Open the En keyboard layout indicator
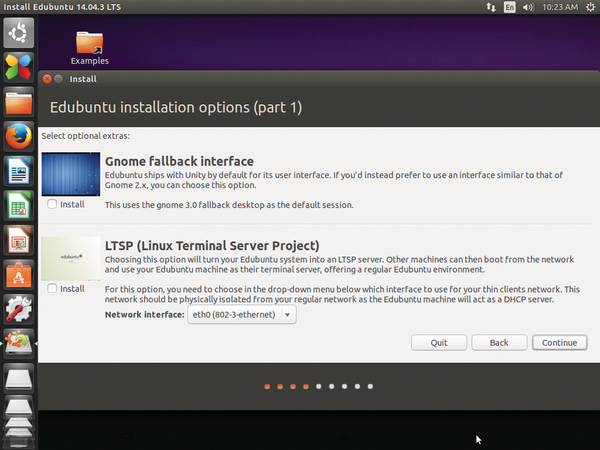Viewport: 600px width, 450px height. pos(509,7)
